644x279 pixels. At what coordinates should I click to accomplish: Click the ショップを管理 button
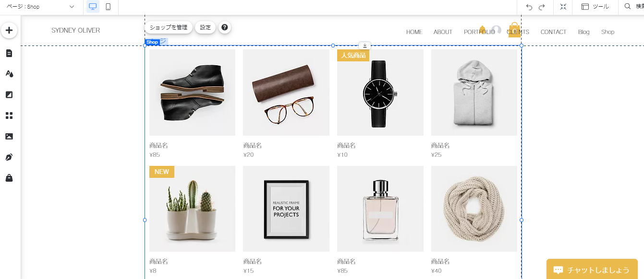[x=169, y=28]
